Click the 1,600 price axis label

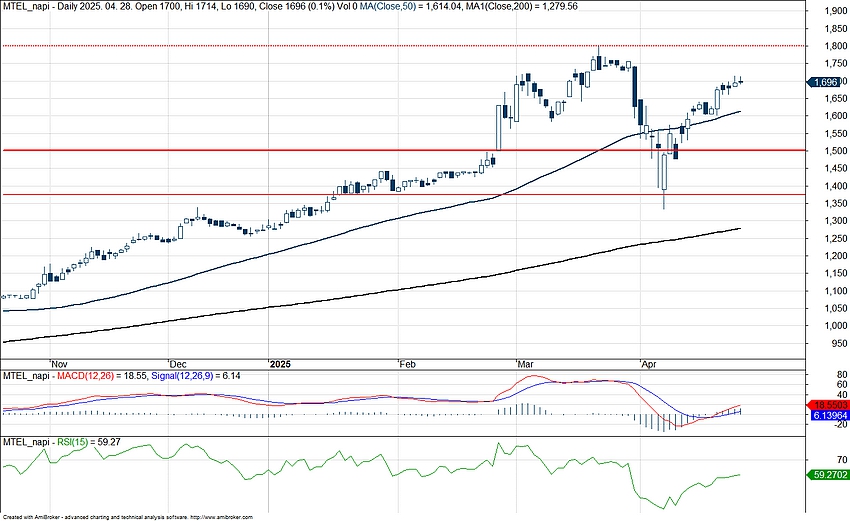(835, 115)
